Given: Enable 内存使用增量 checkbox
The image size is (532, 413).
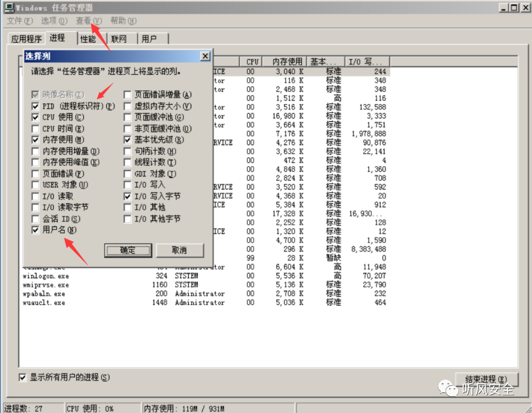Looking at the screenshot, I should [35, 151].
